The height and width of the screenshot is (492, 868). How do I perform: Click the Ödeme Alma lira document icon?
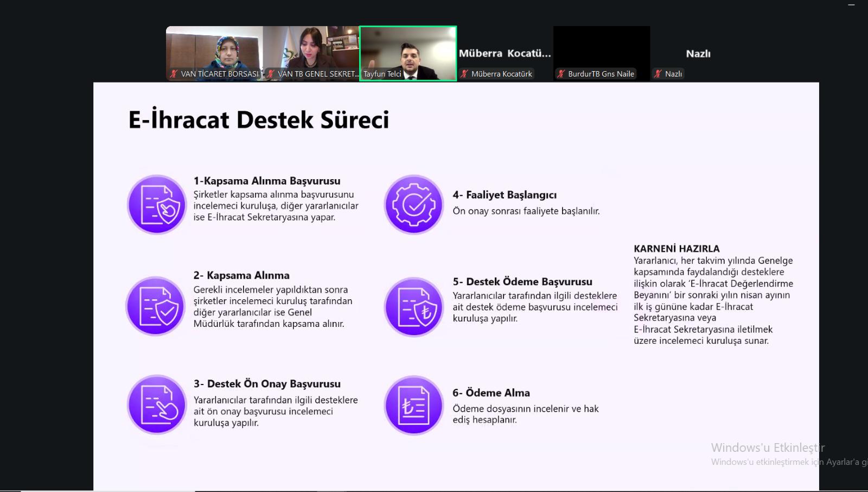coord(414,405)
